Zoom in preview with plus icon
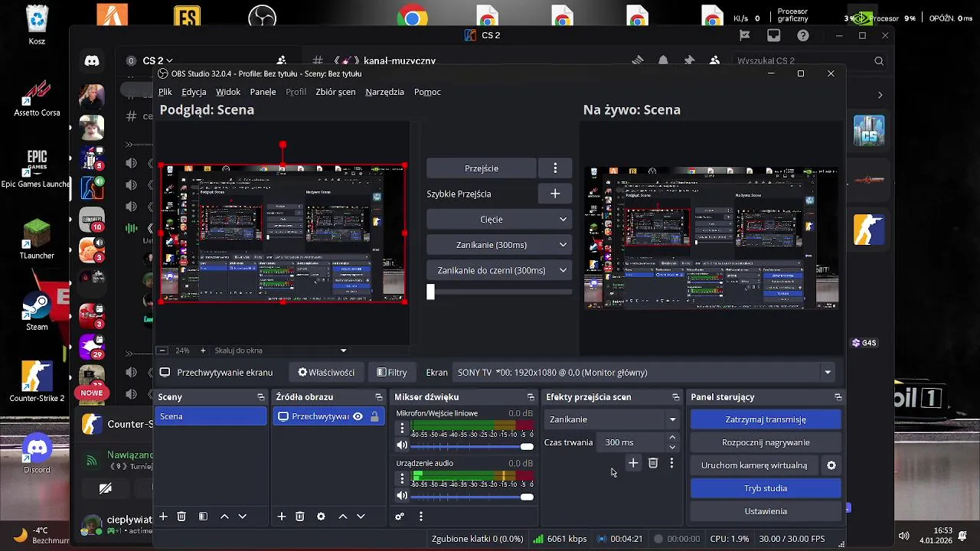Viewport: 980px width, 551px height. 203,350
